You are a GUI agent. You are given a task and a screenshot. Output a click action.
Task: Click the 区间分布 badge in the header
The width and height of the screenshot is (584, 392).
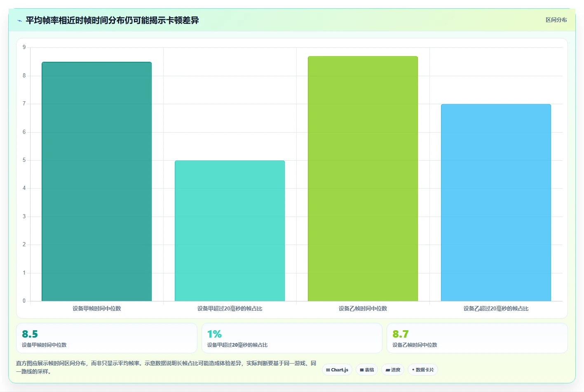click(x=556, y=20)
